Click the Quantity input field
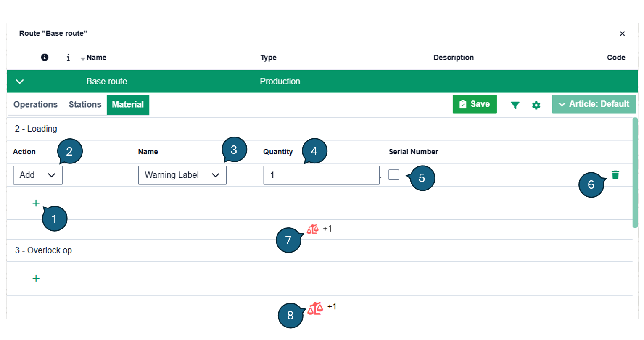Screen dimensions: 644x340 point(321,175)
